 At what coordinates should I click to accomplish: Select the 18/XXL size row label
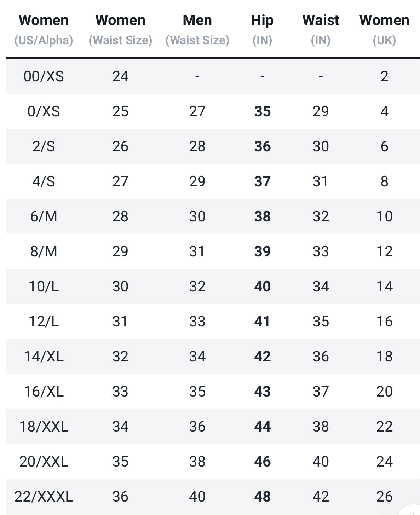[44, 427]
